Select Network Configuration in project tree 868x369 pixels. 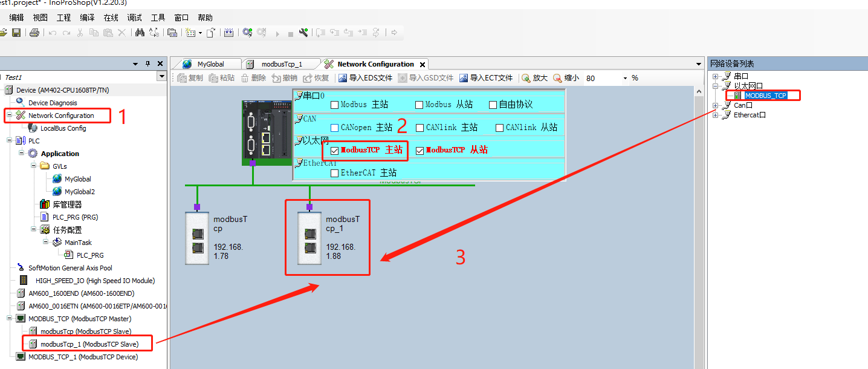(x=61, y=116)
